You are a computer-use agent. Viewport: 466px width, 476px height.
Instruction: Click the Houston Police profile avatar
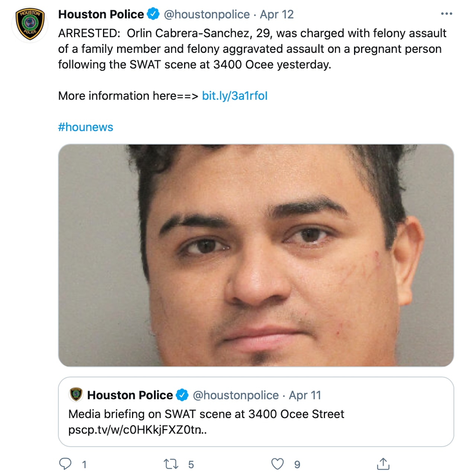click(x=30, y=24)
